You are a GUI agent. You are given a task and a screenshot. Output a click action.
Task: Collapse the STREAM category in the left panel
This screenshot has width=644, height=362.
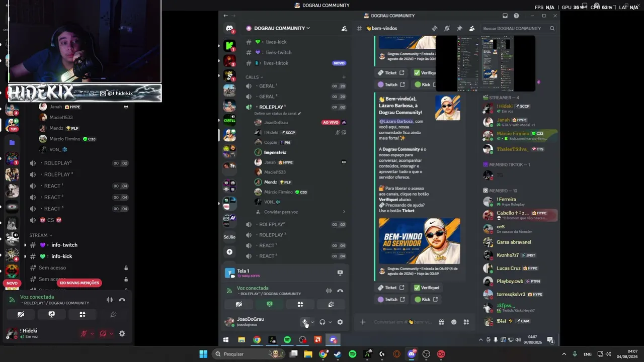pyautogui.click(x=40, y=235)
